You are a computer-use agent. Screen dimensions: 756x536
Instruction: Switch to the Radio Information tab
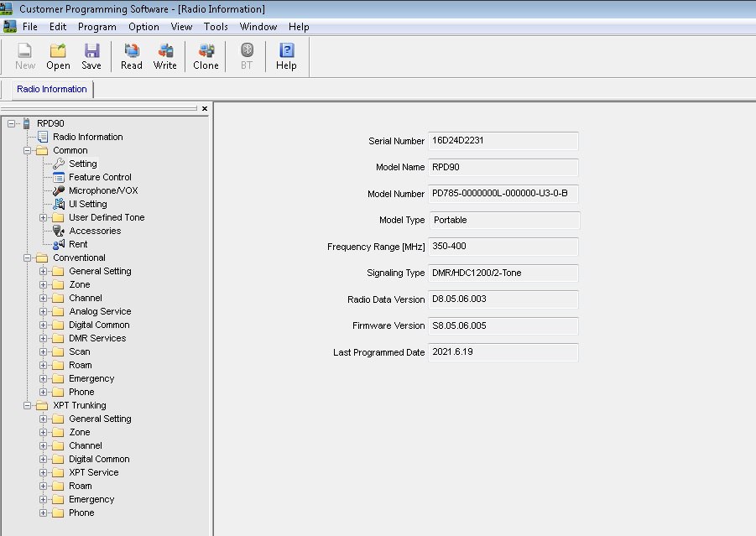click(x=52, y=89)
